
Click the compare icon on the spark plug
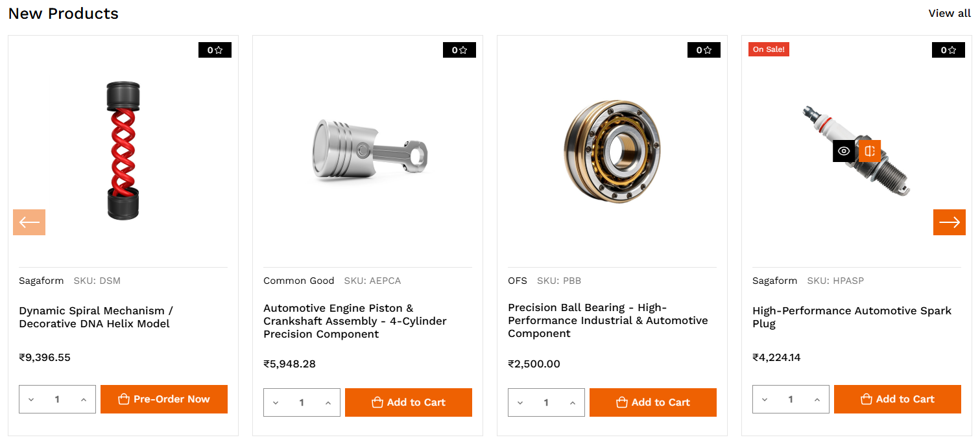pyautogui.click(x=870, y=151)
